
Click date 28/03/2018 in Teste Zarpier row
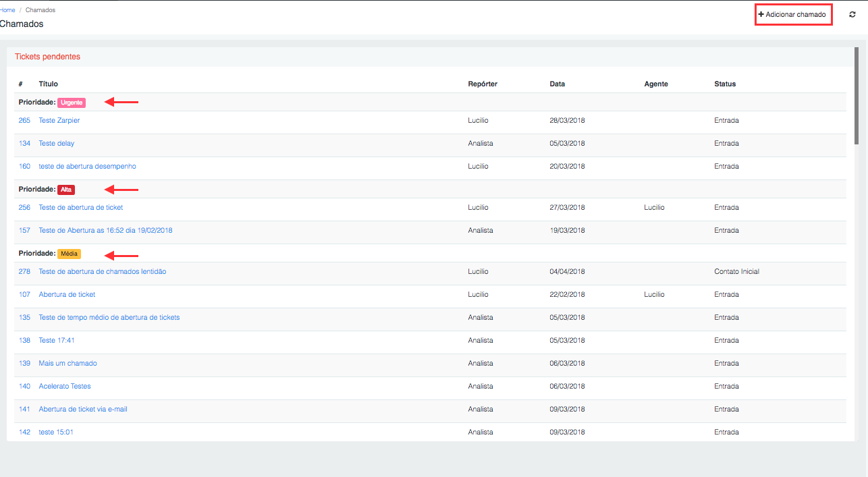click(x=568, y=120)
